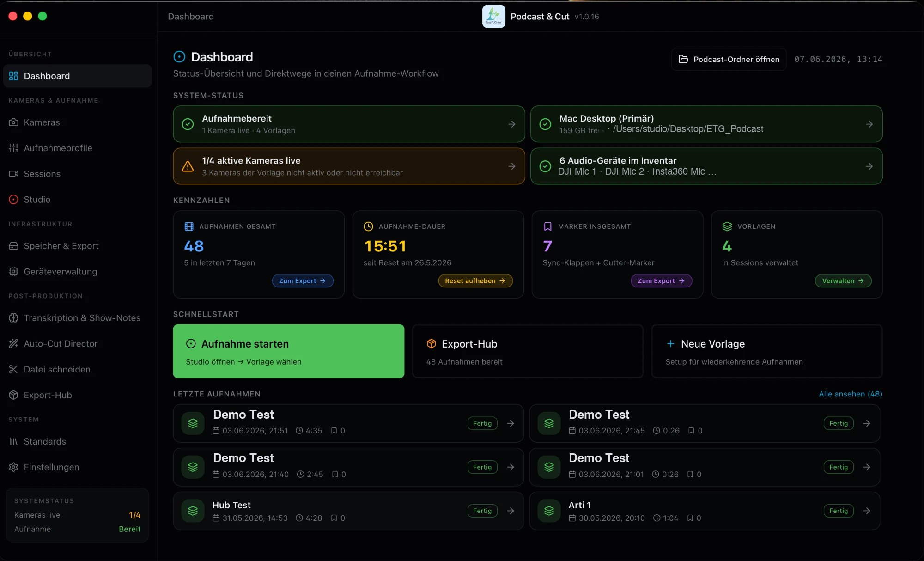Click the Hub Test recording layers thumbnail
This screenshot has width=924, height=561.
pos(193,511)
